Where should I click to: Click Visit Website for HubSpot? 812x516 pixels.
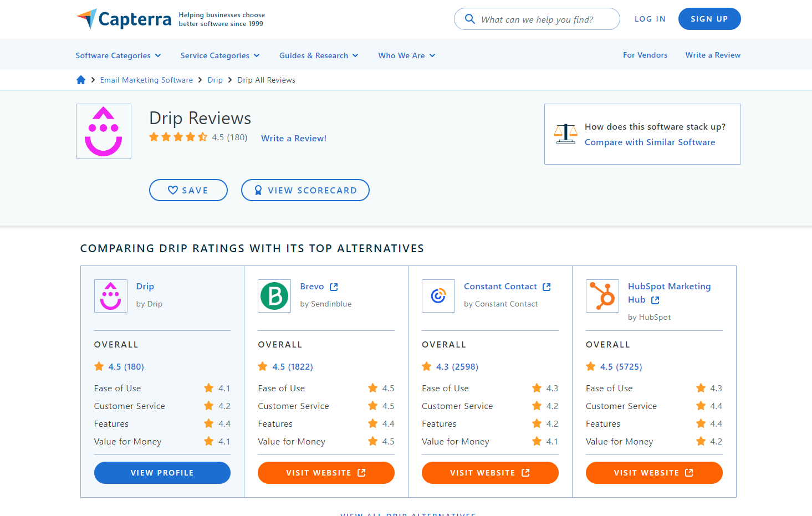pyautogui.click(x=654, y=473)
